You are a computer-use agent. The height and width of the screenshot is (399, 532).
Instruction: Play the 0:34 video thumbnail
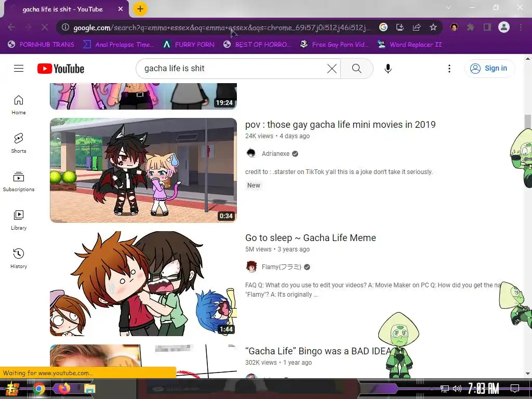[143, 170]
